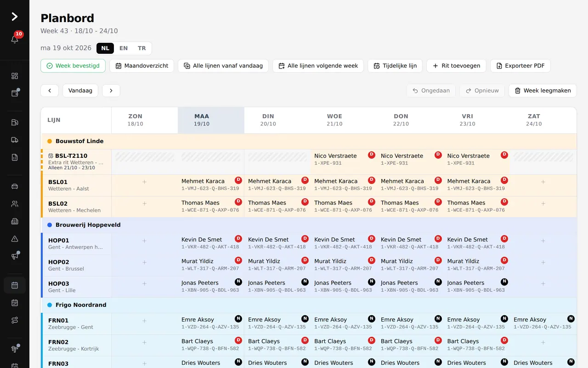The height and width of the screenshot is (368, 588).
Task: Expand the sidebar with the top arrow
Action: [x=15, y=17]
